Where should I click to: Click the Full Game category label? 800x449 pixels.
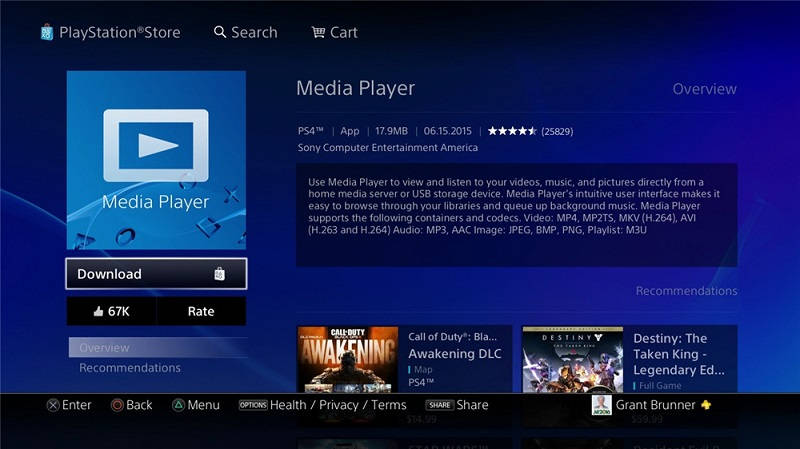point(660,386)
